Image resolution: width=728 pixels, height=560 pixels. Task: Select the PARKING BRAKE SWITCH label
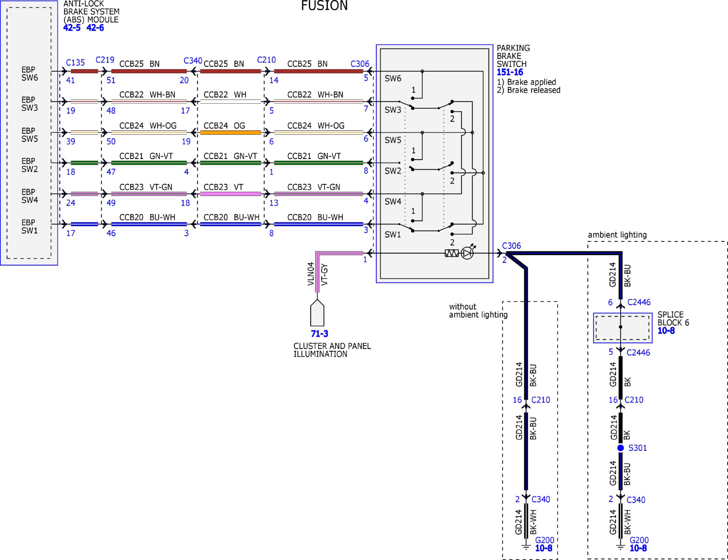(x=513, y=56)
